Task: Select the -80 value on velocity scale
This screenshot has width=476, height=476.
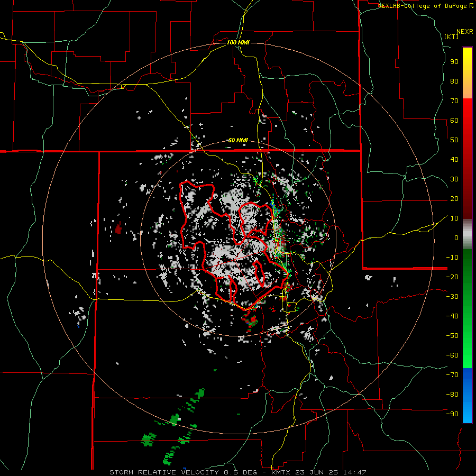Action: click(x=452, y=395)
